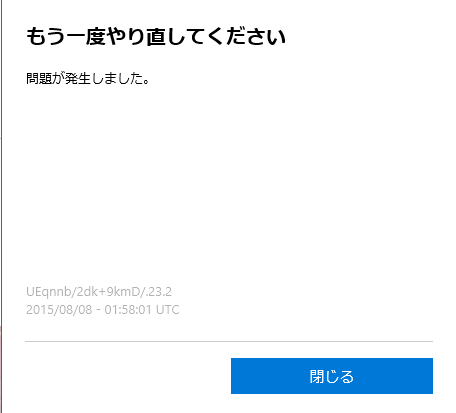456x413 pixels.
Task: Click the date 2015/08/08
Action: pos(59,310)
